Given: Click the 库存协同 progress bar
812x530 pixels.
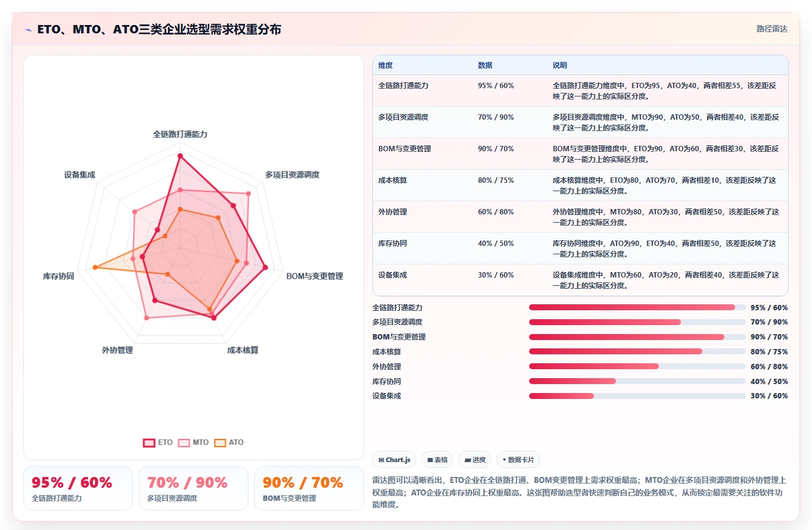Looking at the screenshot, I should [x=637, y=381].
